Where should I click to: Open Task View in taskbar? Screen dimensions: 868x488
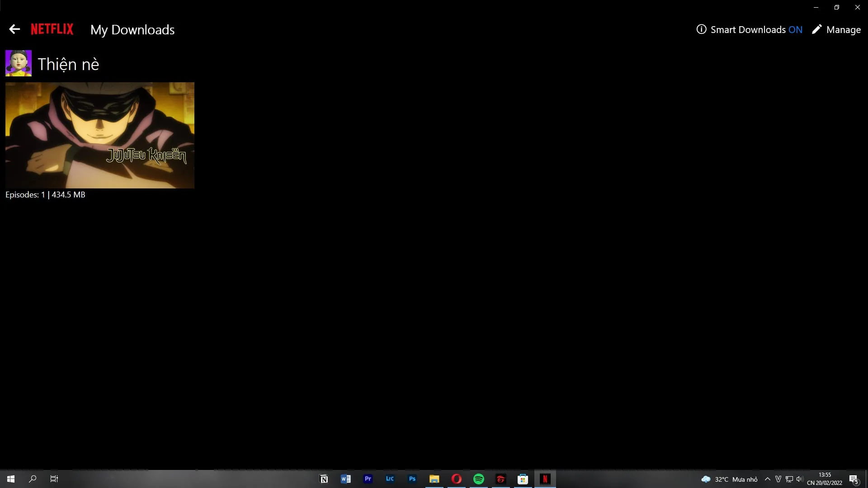54,479
